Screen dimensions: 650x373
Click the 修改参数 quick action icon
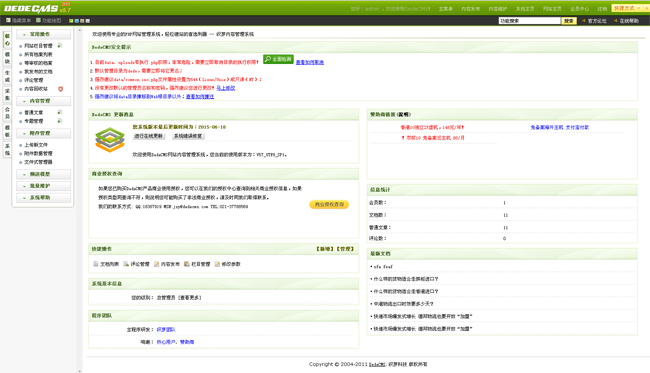(x=217, y=264)
